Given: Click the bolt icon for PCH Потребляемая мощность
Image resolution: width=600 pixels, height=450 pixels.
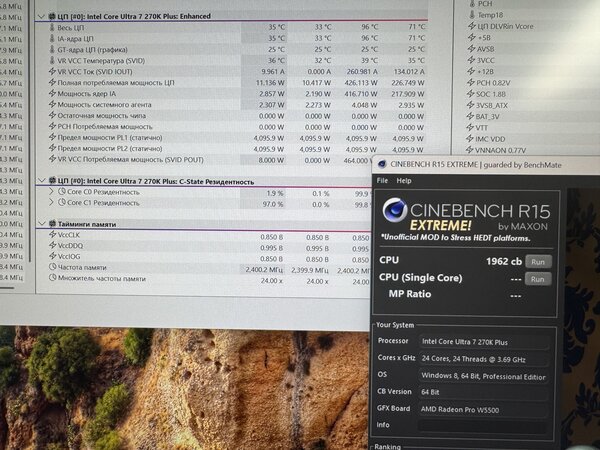Looking at the screenshot, I should pos(52,126).
